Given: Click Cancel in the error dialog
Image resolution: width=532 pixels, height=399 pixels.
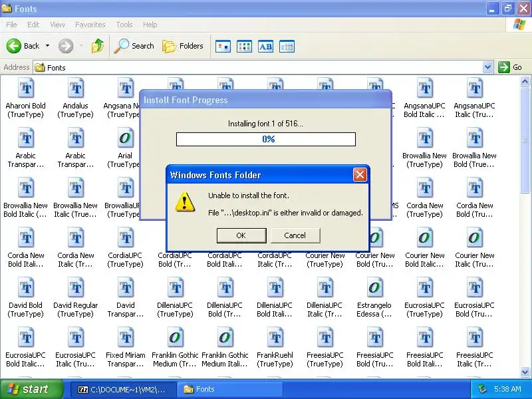Looking at the screenshot, I should (295, 235).
